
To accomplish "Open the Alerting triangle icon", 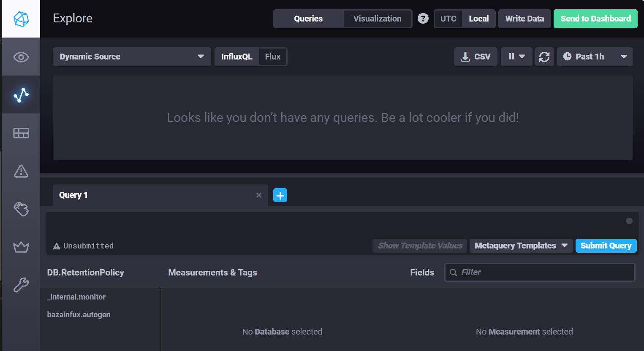I will tap(21, 171).
